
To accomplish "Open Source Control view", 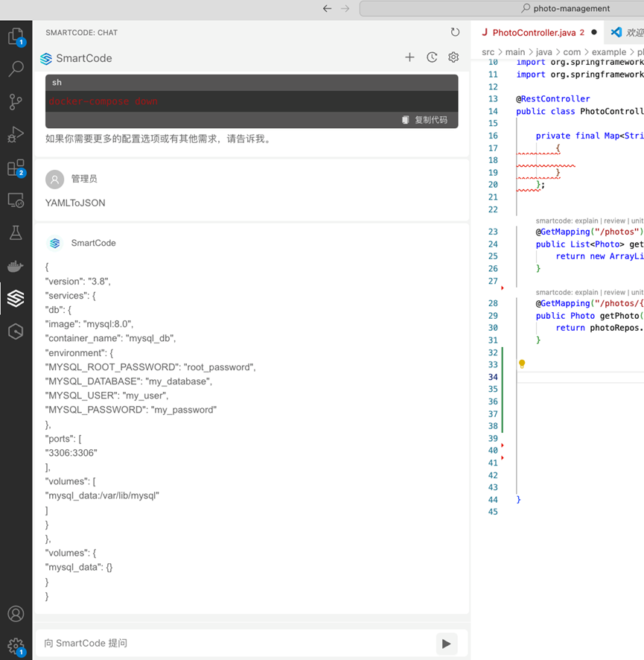I will pos(16,102).
